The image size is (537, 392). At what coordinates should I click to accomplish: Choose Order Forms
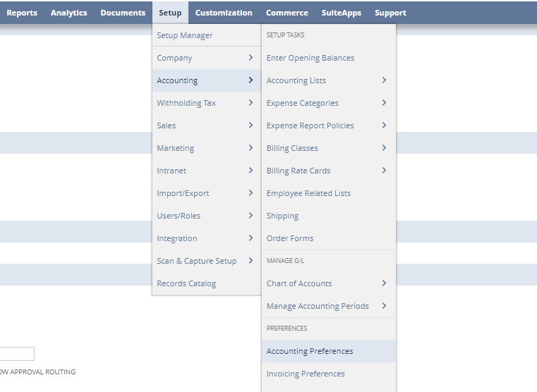[329, 238]
